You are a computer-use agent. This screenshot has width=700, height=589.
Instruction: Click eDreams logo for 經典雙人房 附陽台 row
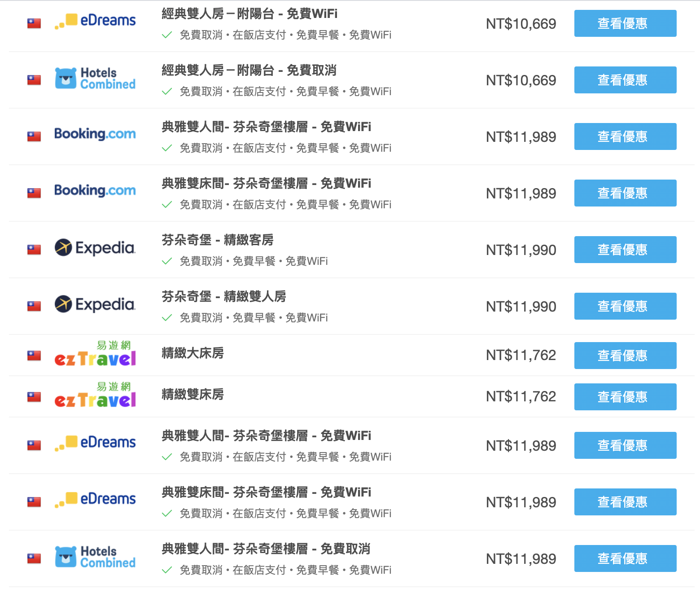pos(95,21)
